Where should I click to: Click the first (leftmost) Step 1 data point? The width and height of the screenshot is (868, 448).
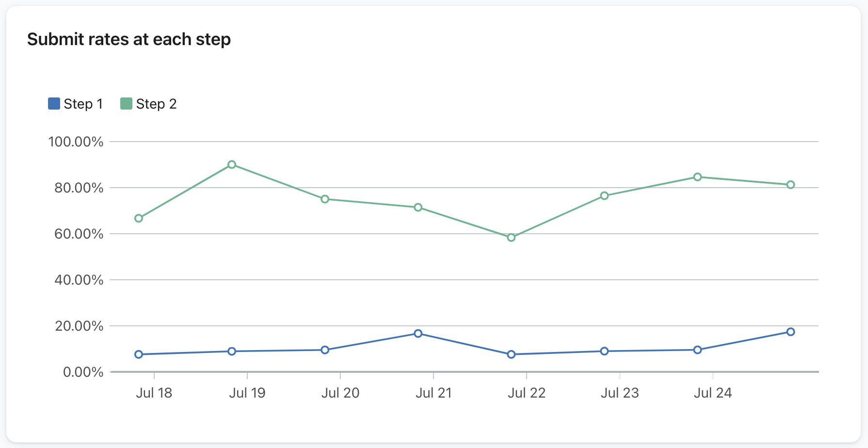click(x=139, y=354)
